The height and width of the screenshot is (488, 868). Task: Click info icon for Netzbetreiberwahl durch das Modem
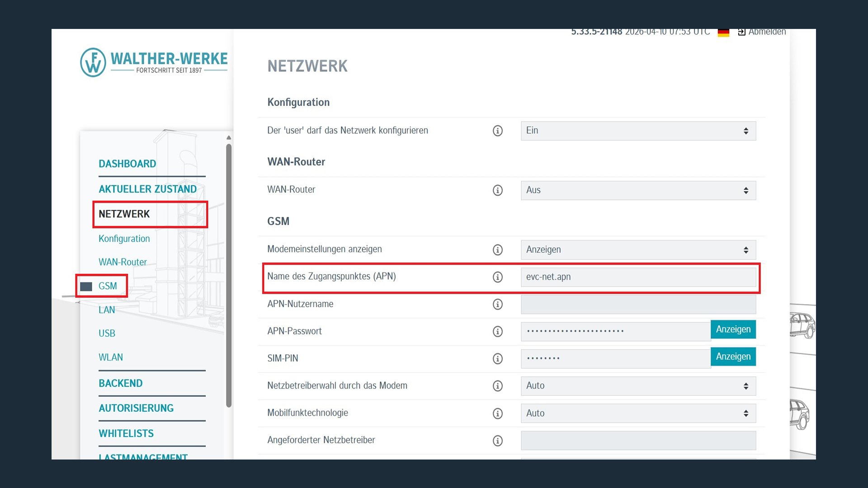click(497, 386)
